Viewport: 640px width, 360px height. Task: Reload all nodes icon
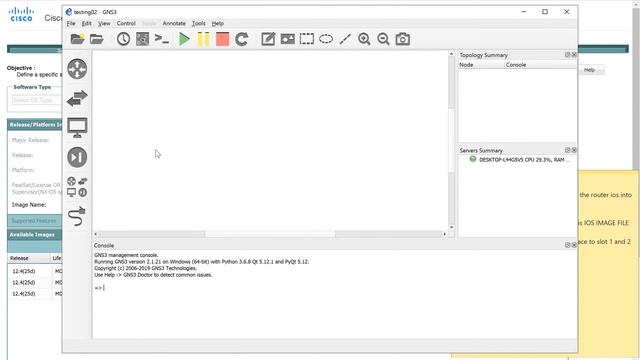coord(242,39)
